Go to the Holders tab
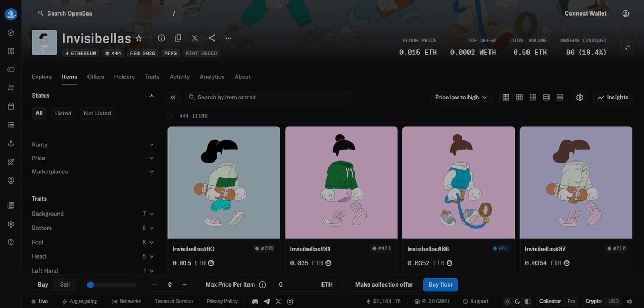Viewport: 644px width, 308px height. (125, 77)
